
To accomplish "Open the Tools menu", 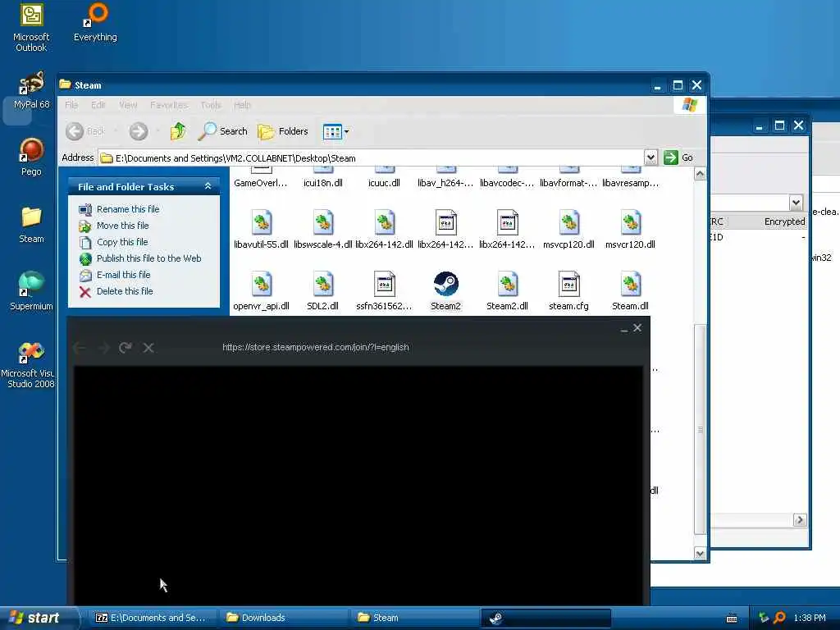I will point(211,105).
